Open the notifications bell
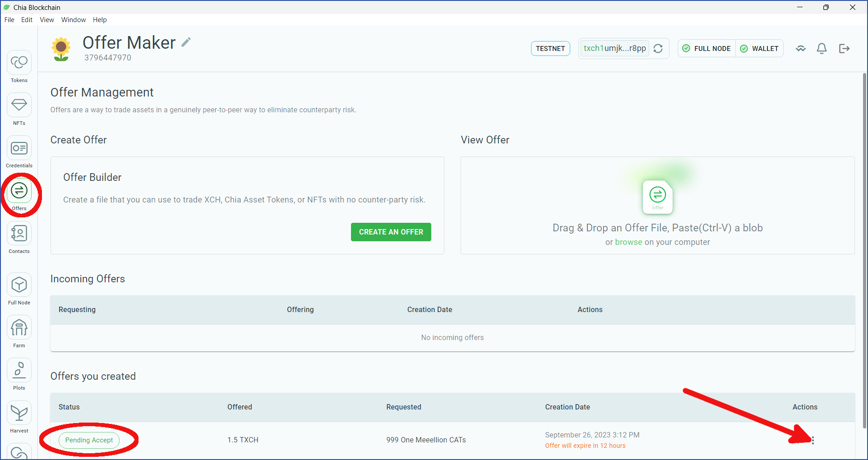Image resolution: width=868 pixels, height=460 pixels. pos(822,48)
